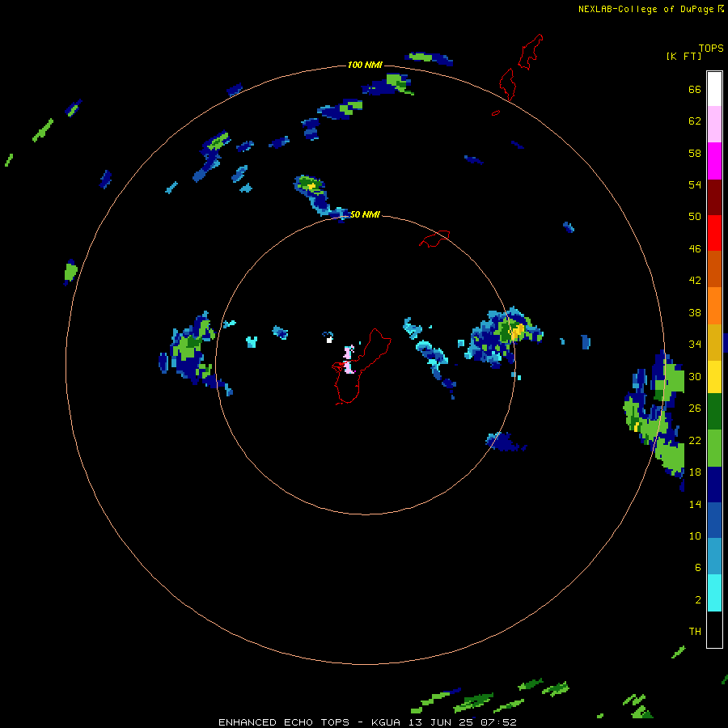Click the "6" legend value

click(x=698, y=568)
